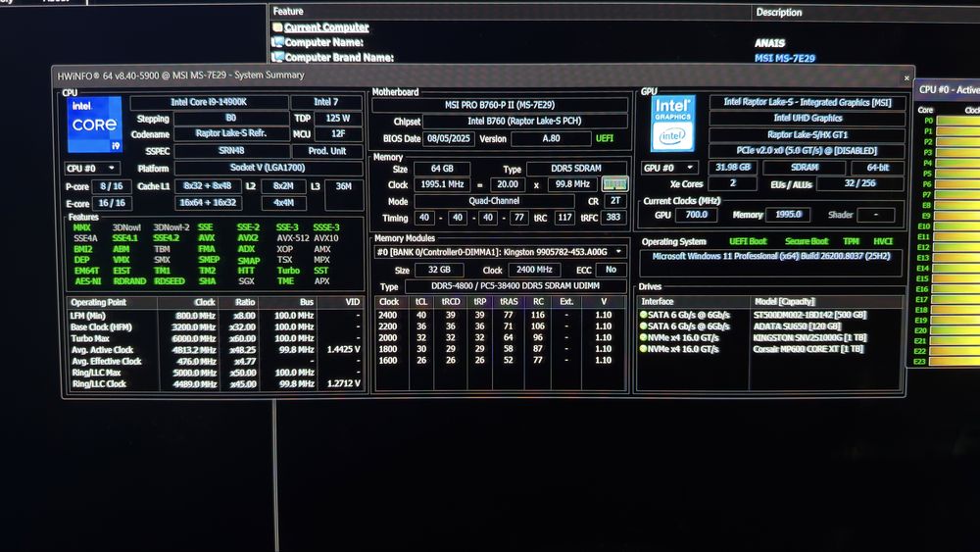Viewport: 980px width, 552px height.
Task: Click the MSI MS-7E29 brand name link
Action: [784, 58]
